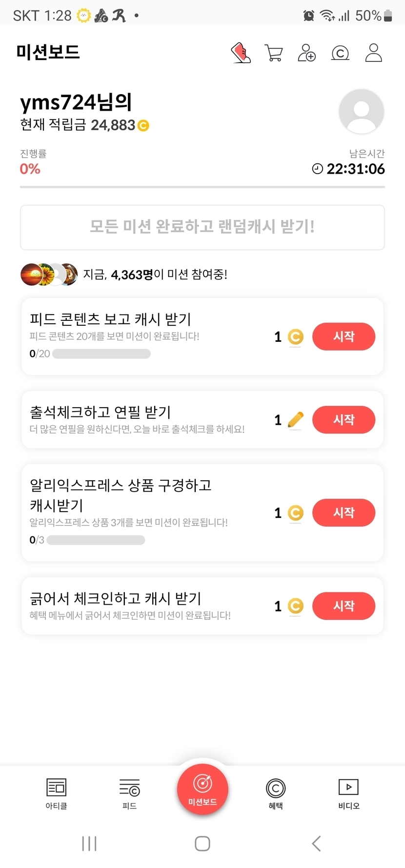Tap the gold coin next to 24,883
The height and width of the screenshot is (868, 405).
point(143,126)
